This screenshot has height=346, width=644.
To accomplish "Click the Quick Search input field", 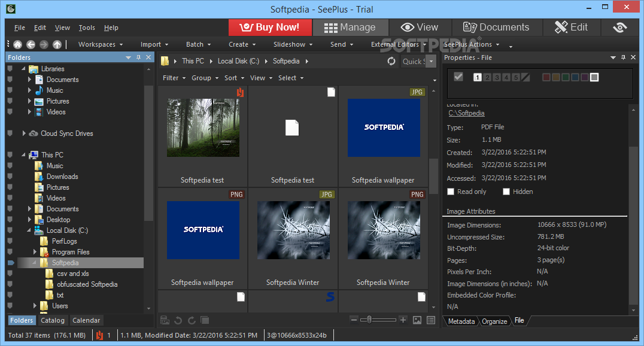I will pos(414,61).
